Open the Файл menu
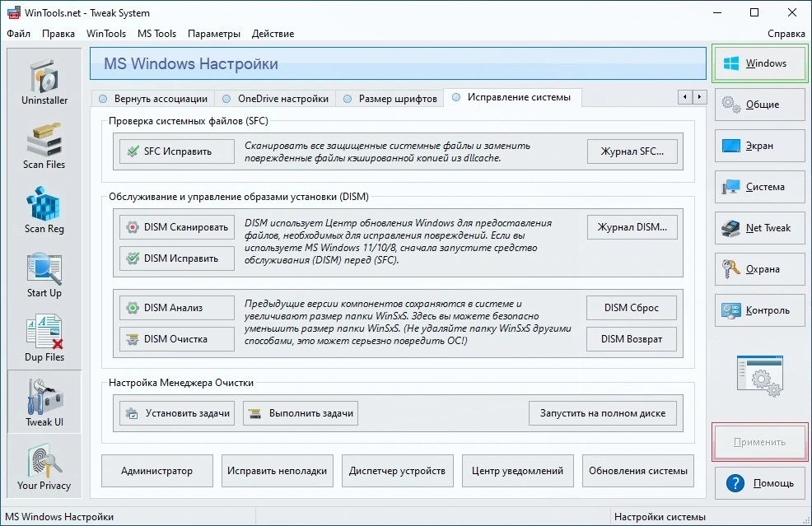 (x=18, y=34)
